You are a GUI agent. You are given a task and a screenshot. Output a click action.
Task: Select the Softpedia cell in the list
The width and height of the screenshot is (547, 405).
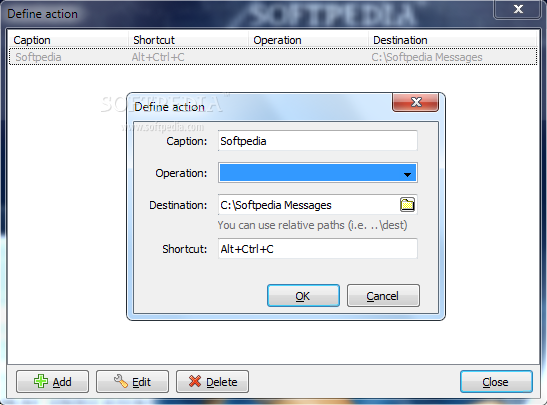coord(38,57)
